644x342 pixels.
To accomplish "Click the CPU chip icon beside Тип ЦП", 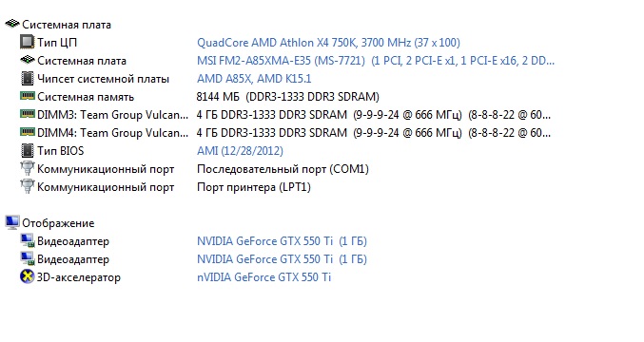I will [27, 42].
